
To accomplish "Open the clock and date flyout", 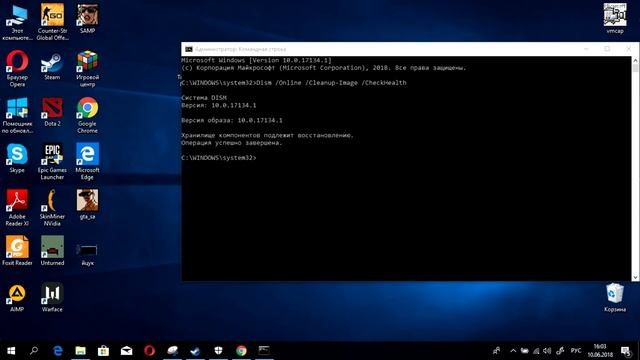I will (600, 351).
